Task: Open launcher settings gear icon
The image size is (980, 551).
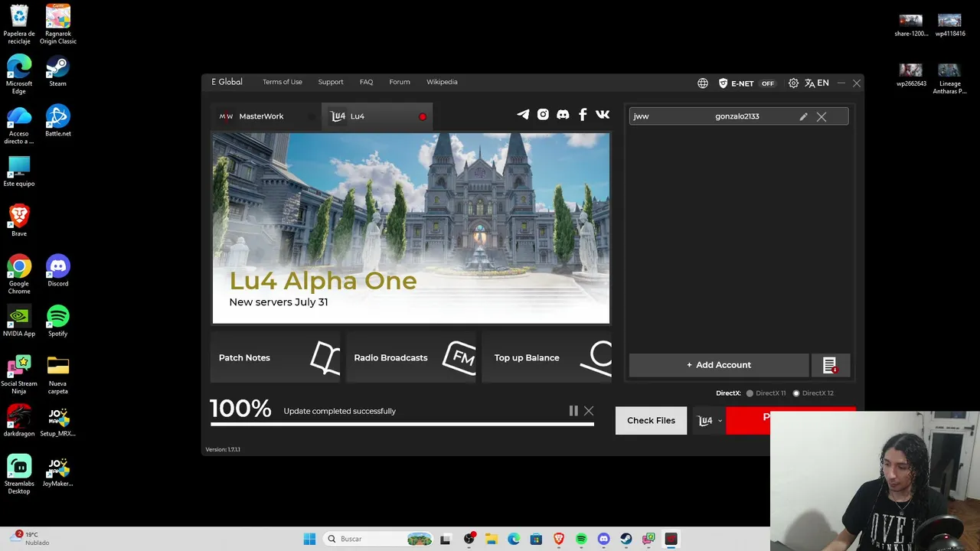Action: [x=793, y=83]
